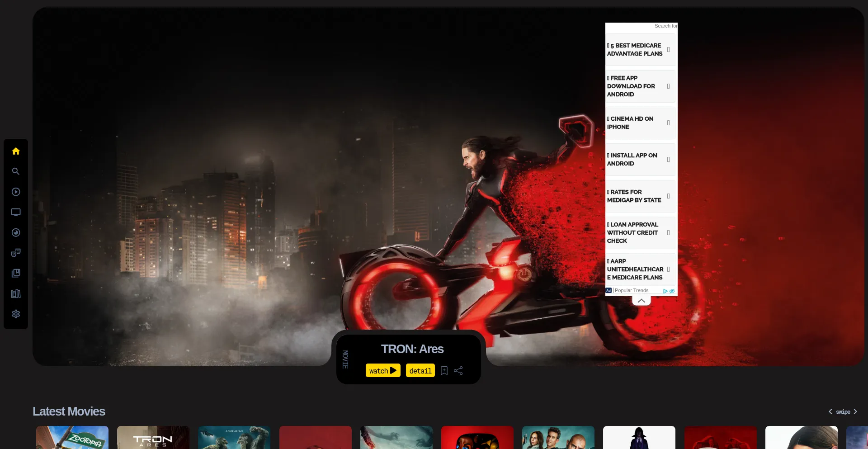The image size is (868, 449).
Task: Open the poster with the dark hooded figure
Action: (x=639, y=437)
